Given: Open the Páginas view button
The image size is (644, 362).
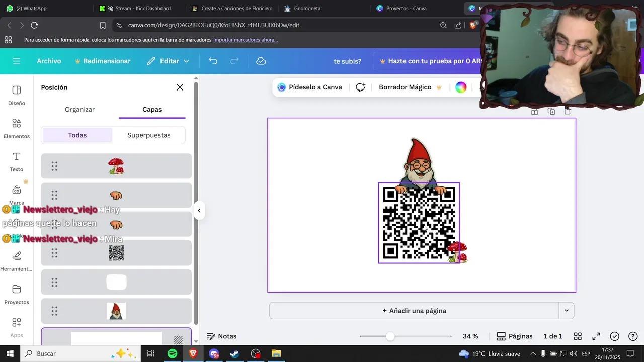Looking at the screenshot, I should [514, 336].
